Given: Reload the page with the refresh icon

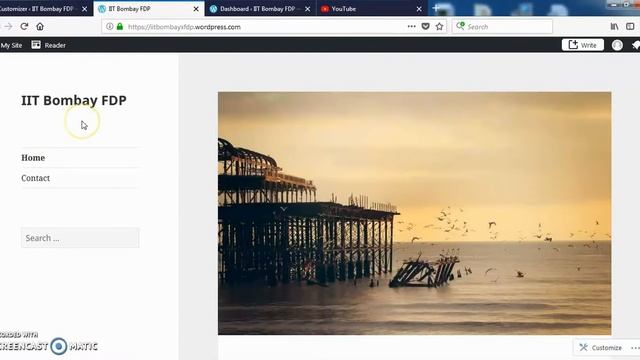Looking at the screenshot, I should click(x=24, y=27).
